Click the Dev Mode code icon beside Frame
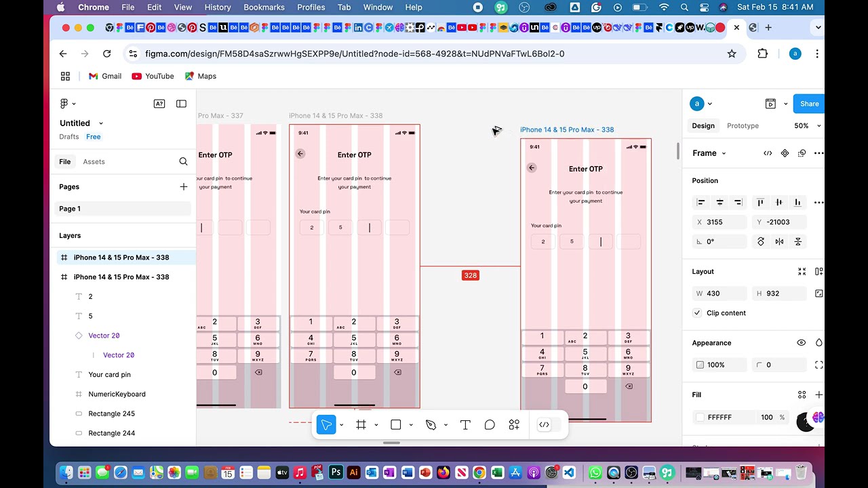Viewport: 868px width, 488px height. click(768, 153)
